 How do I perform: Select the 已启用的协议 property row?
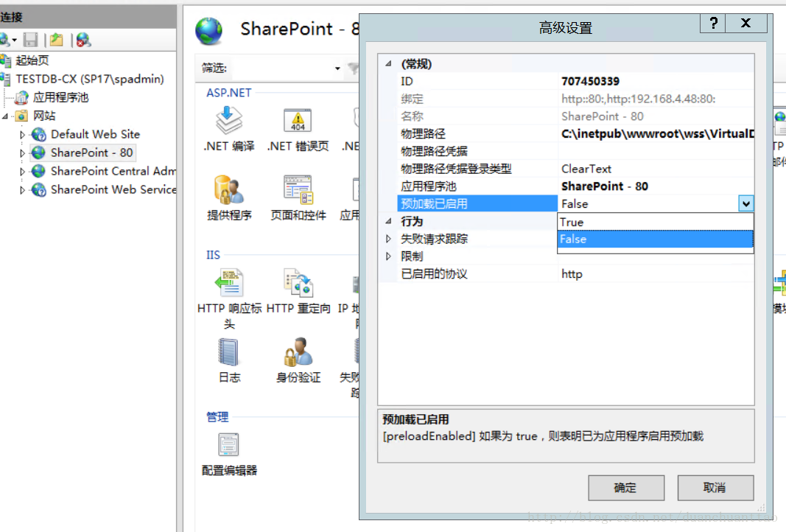pyautogui.click(x=576, y=274)
